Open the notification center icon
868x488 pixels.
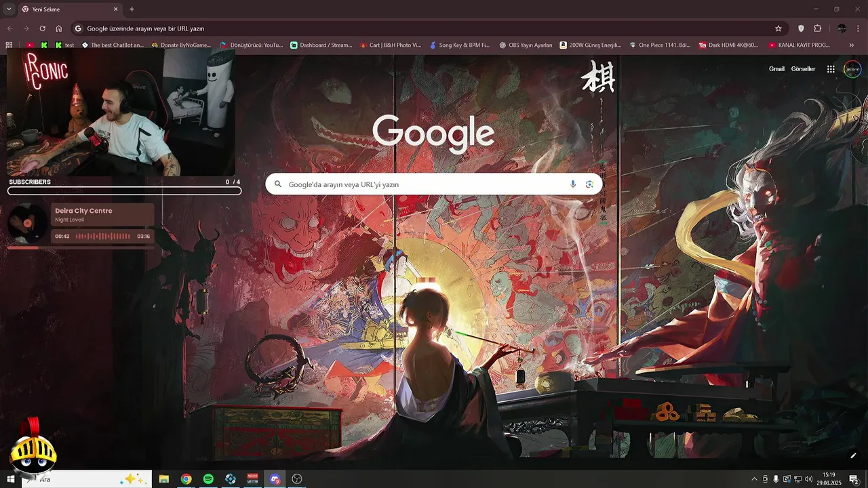[854, 479]
